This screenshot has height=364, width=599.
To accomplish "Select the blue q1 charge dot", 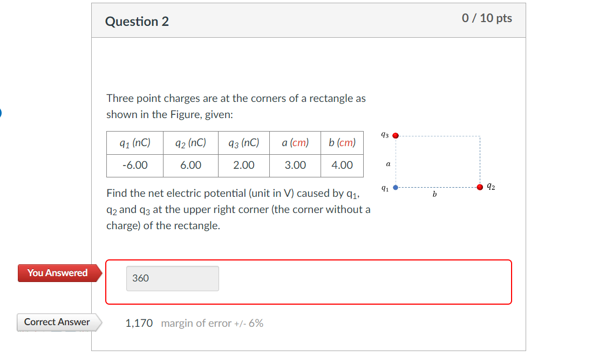I will [x=396, y=187].
